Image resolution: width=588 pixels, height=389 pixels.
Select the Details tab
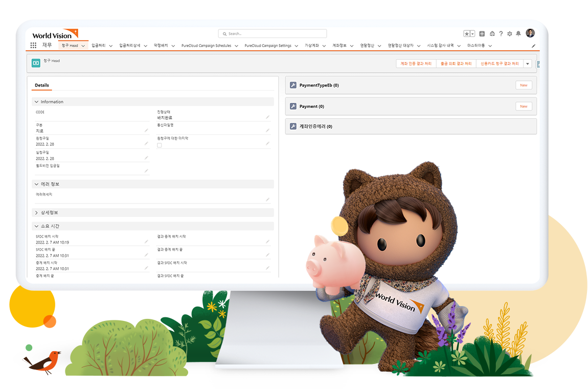pyautogui.click(x=42, y=85)
